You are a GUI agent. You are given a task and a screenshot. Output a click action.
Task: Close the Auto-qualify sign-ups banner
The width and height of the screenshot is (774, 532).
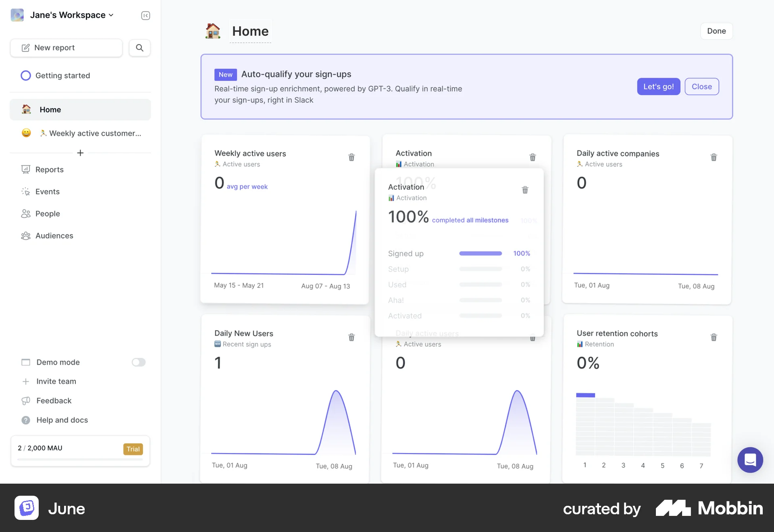[701, 86]
